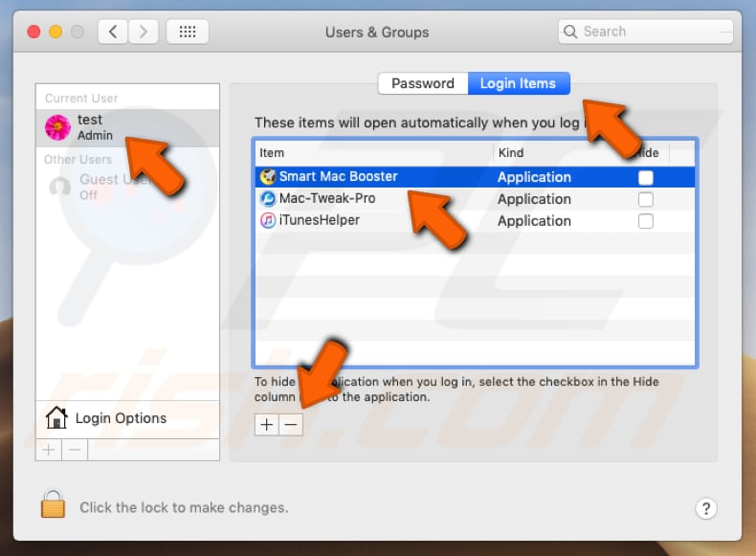Remove selected login item with minus button
The image size is (756, 556).
(291, 425)
